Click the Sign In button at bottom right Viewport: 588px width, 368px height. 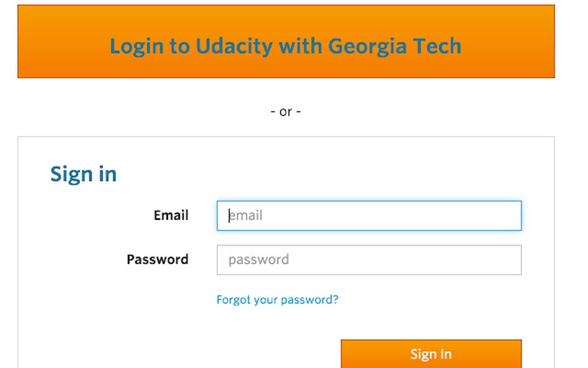[x=431, y=354]
